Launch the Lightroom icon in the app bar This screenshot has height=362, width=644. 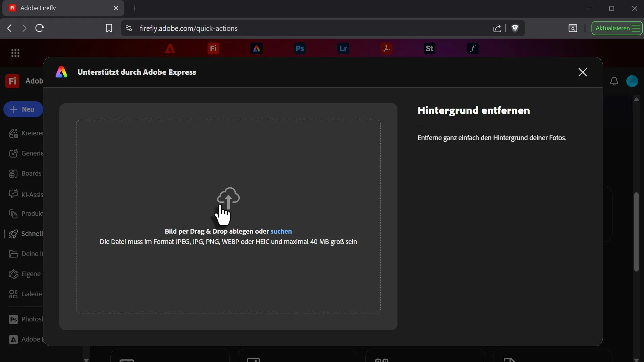pyautogui.click(x=343, y=49)
